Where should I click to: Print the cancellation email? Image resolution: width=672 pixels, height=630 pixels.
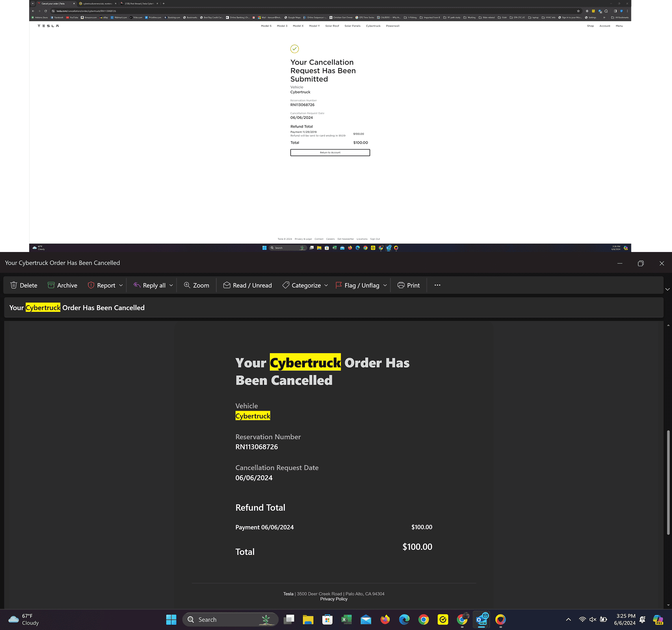tap(408, 285)
